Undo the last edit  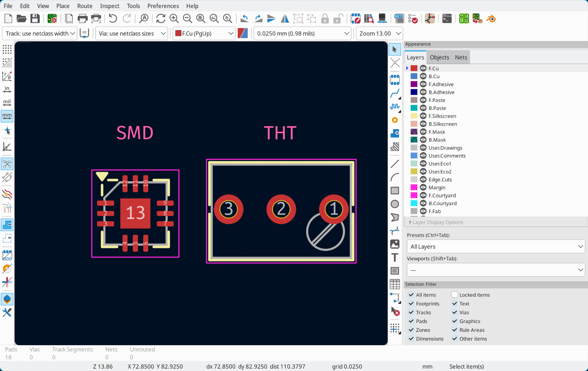click(113, 19)
